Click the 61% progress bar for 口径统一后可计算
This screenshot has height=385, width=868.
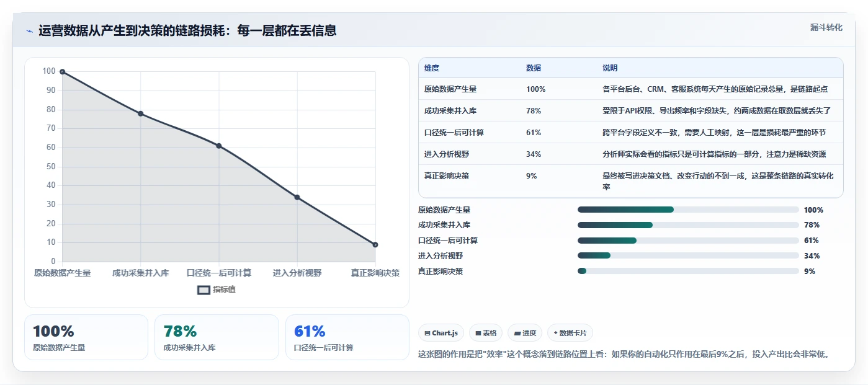pos(688,241)
